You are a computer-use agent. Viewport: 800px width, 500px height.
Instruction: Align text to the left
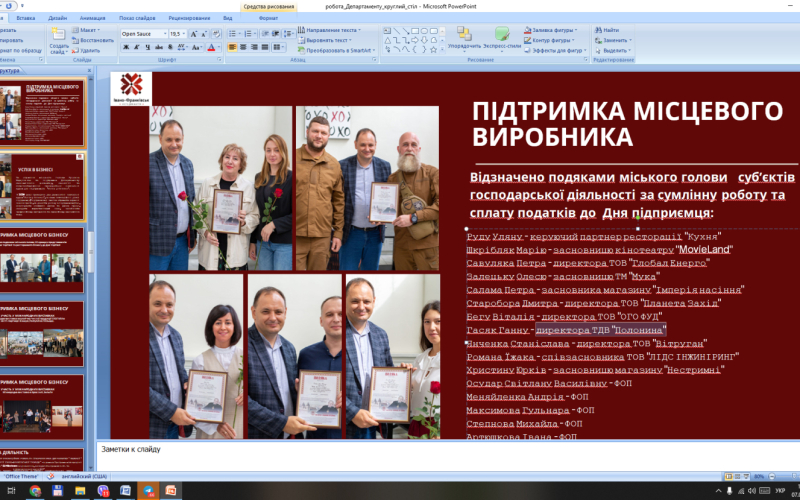click(x=232, y=47)
